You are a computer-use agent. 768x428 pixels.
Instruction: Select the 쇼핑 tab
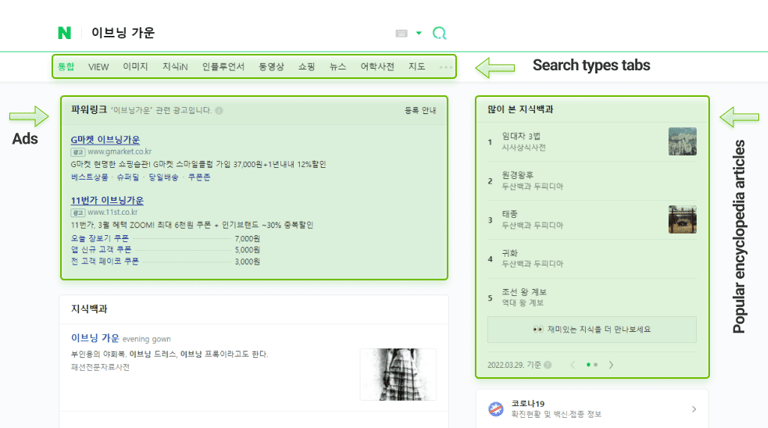(307, 67)
